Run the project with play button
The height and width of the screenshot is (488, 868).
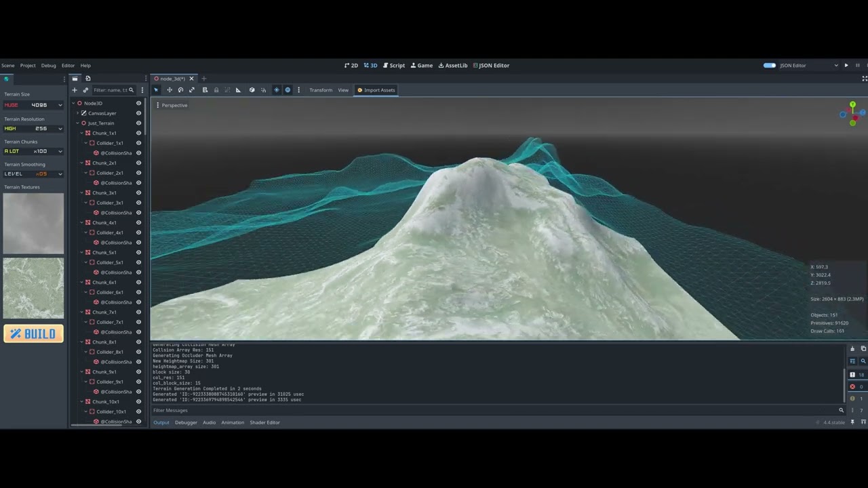point(846,66)
